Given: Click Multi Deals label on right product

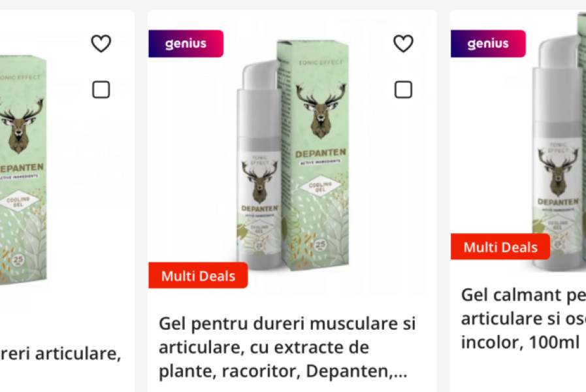Looking at the screenshot, I should click(500, 247).
